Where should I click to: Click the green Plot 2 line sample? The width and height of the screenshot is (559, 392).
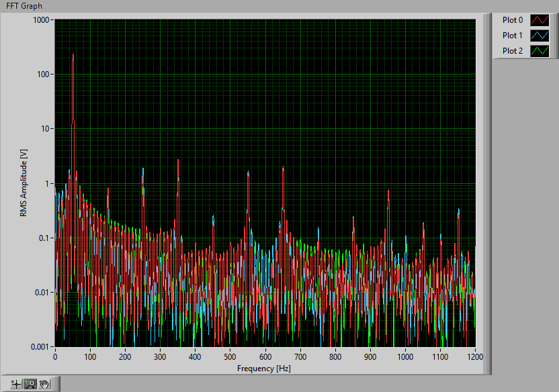tap(539, 51)
